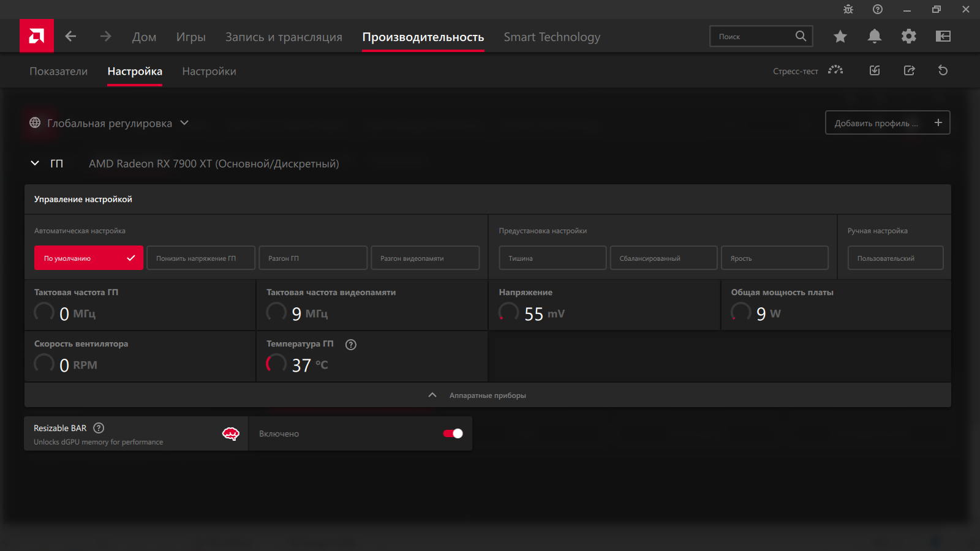Open the Запись и трансляция tab
The image size is (980, 551).
tap(284, 37)
